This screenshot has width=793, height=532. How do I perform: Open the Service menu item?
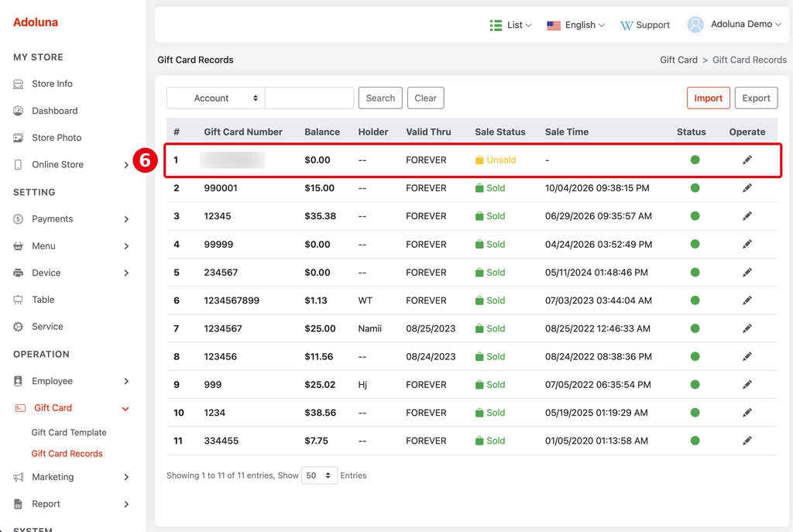click(47, 327)
